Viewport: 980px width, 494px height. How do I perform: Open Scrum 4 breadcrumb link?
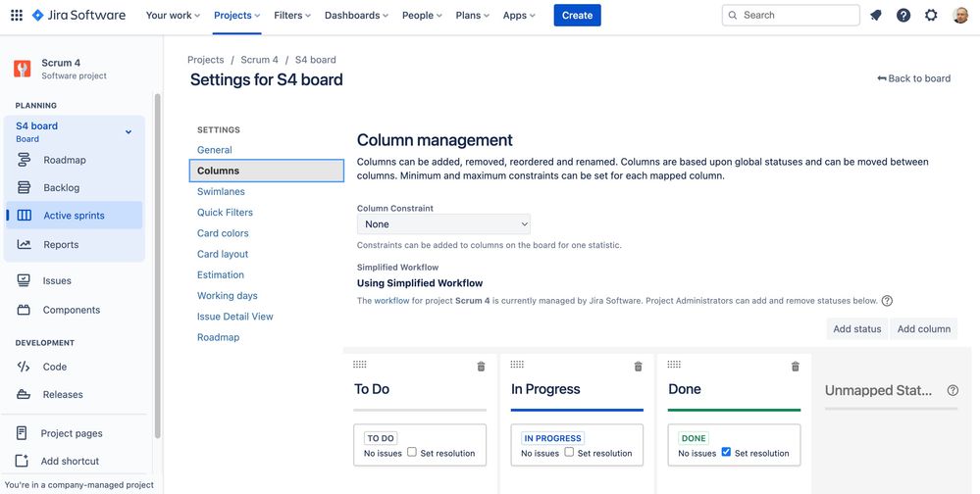pos(259,60)
